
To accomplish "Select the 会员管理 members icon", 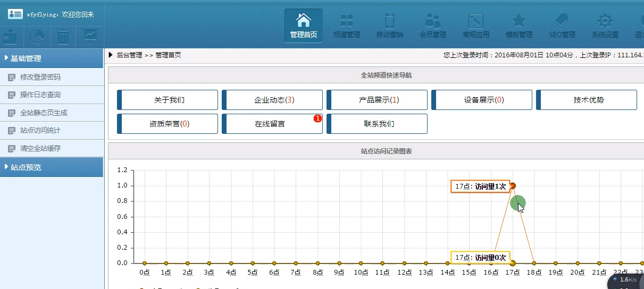I will click(432, 21).
